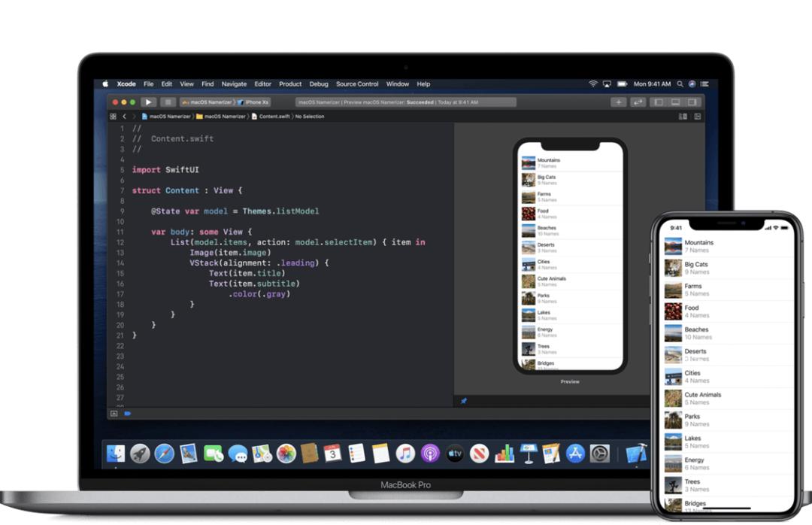This screenshot has height=525, width=812.
Task: Click the build status activity bar
Action: tap(405, 102)
